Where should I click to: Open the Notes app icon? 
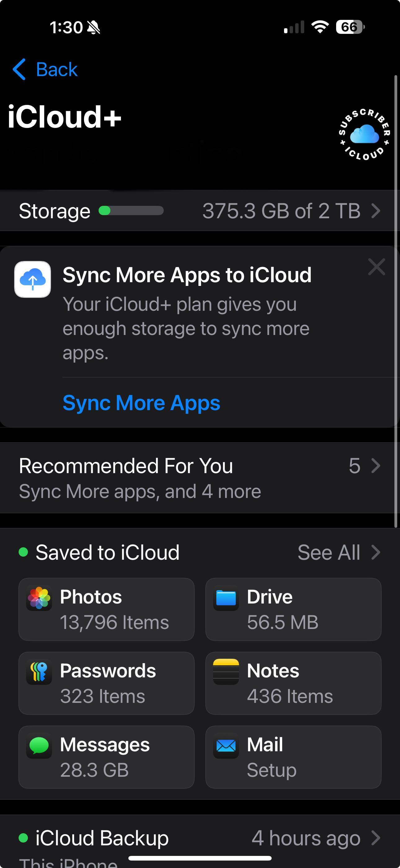(x=226, y=671)
